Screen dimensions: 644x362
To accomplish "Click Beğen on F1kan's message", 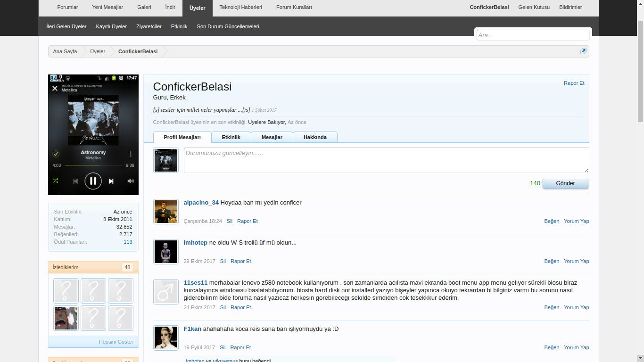I will pyautogui.click(x=552, y=347).
